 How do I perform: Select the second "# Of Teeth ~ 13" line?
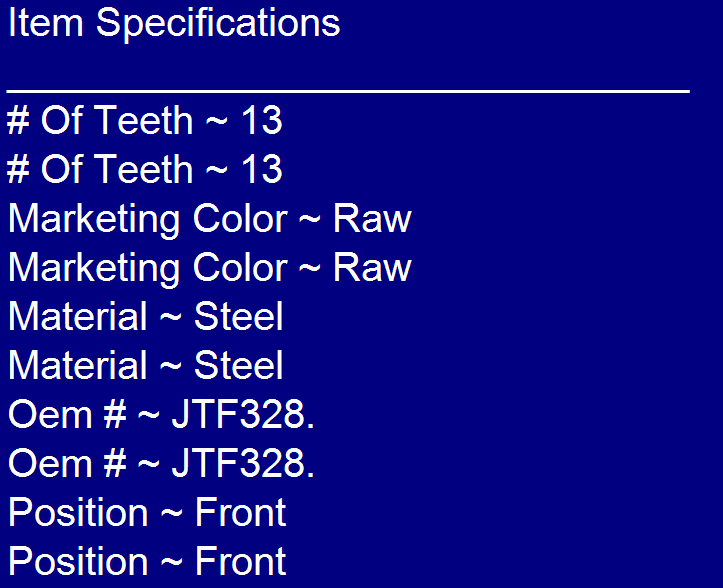point(145,170)
